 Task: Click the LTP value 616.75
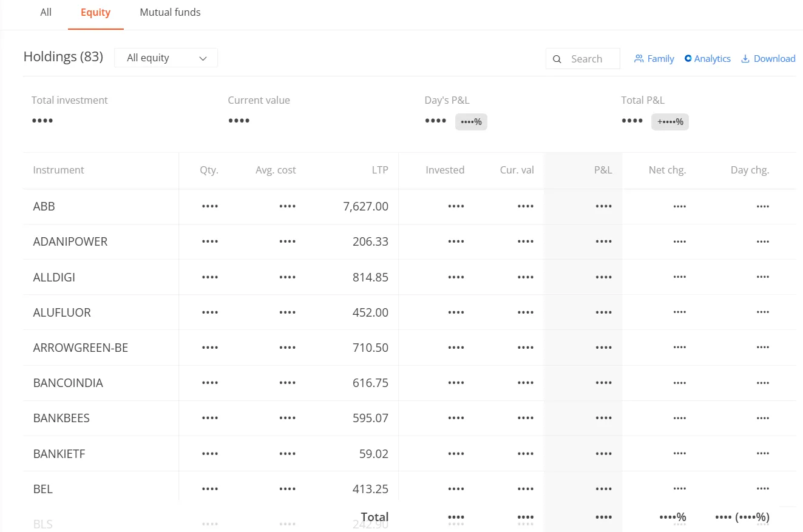coord(370,383)
